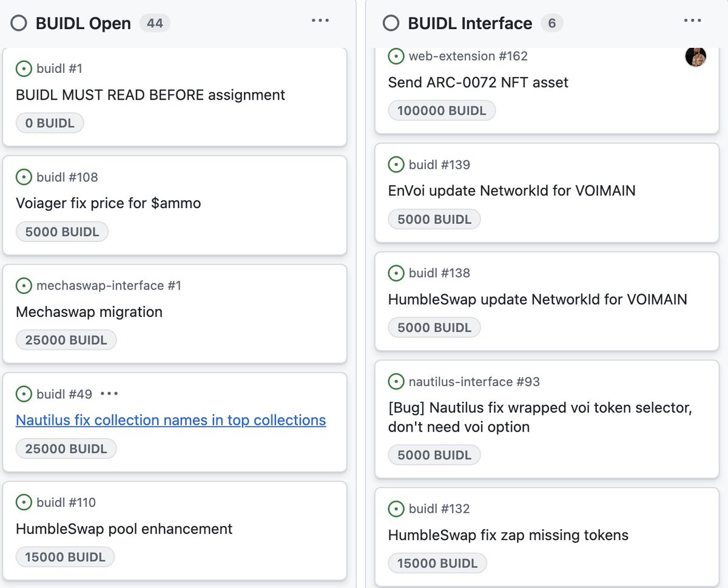Click the '0 BUIDL' label on buidl #1

tap(50, 123)
